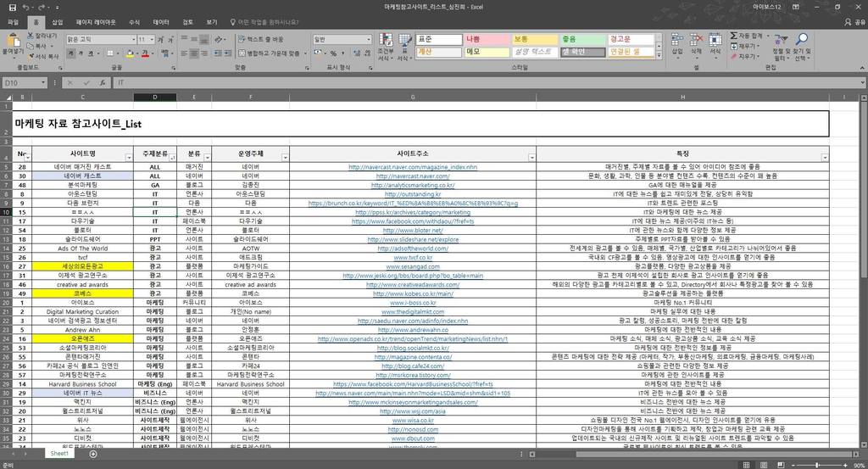The width and height of the screenshot is (868, 469).
Task: Click the Format Painter (서식 복사) brush
Action: (x=30, y=56)
